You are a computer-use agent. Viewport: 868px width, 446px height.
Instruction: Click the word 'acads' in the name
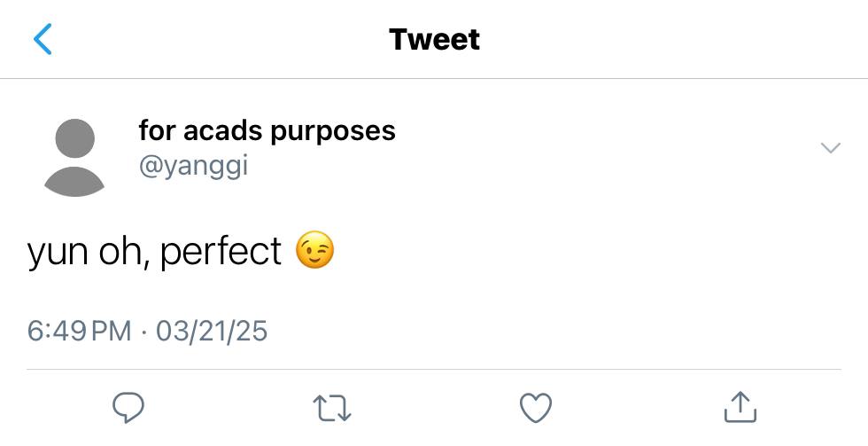[223, 130]
